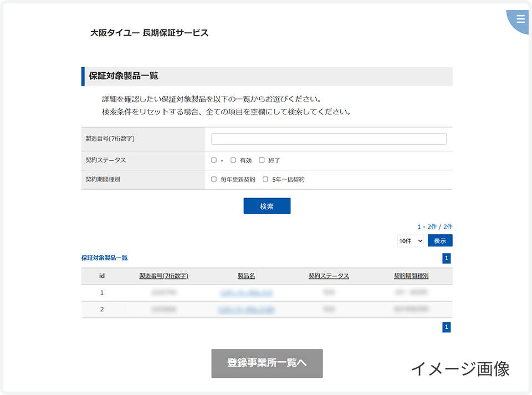The height and width of the screenshot is (395, 532).
Task: Sort by 契約ステータス column header
Action: tap(329, 276)
